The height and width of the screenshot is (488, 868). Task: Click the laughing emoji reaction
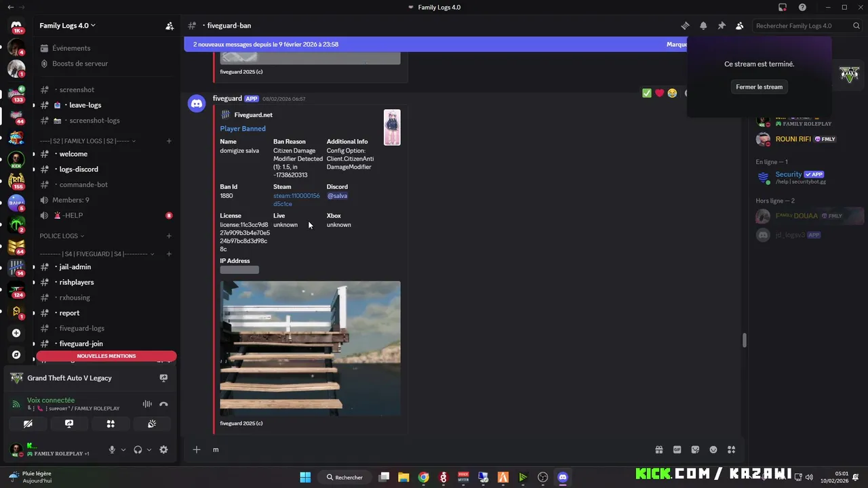tap(672, 93)
